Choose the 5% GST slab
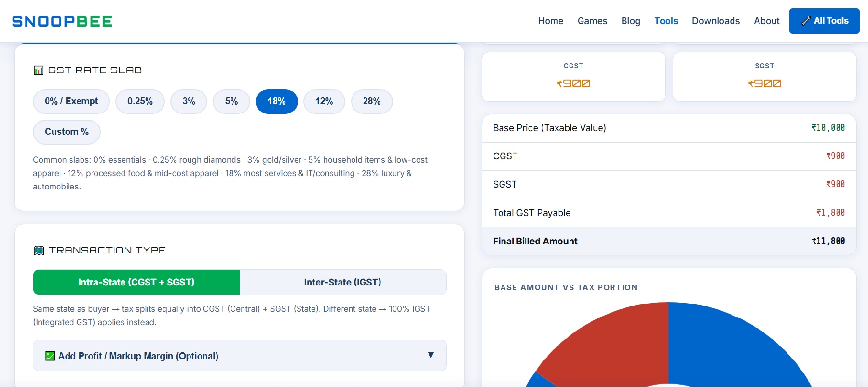Image resolution: width=868 pixels, height=387 pixels. [x=231, y=101]
